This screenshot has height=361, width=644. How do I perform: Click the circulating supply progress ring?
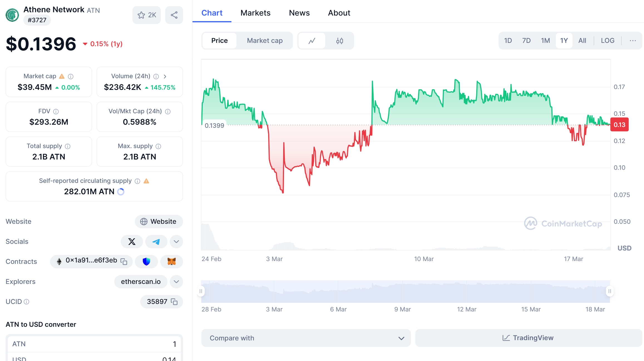121,191
